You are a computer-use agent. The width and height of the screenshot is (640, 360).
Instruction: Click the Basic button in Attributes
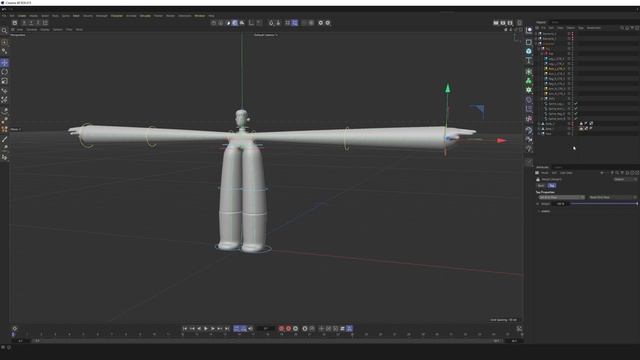pos(541,186)
